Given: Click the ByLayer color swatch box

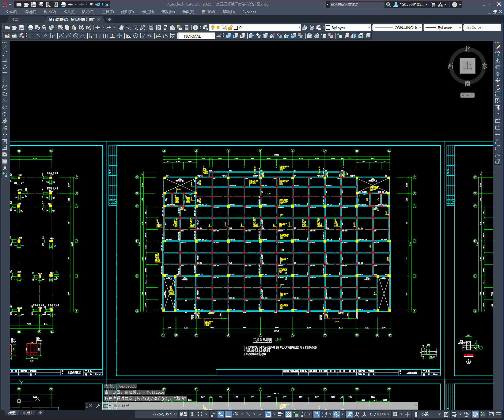Looking at the screenshot, I should coord(328,28).
